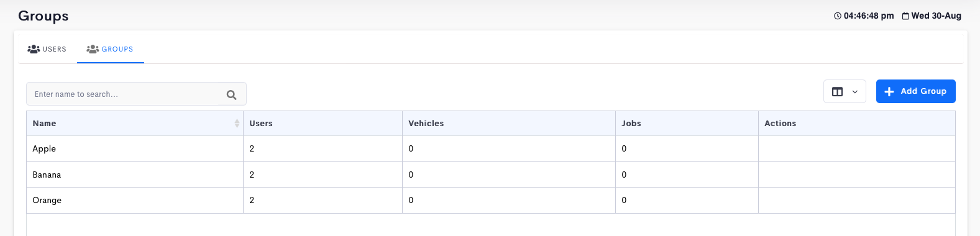Click the clock icon beside the time

[x=837, y=16]
